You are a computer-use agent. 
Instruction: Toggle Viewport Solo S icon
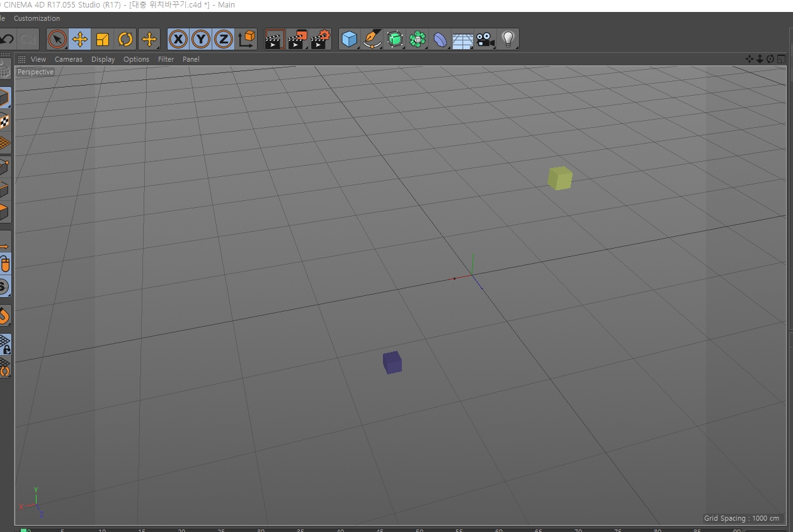pyautogui.click(x=5, y=286)
